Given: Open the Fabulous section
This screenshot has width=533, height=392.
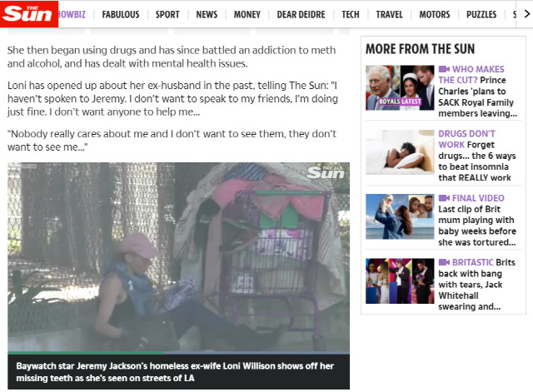Looking at the screenshot, I should click(121, 15).
